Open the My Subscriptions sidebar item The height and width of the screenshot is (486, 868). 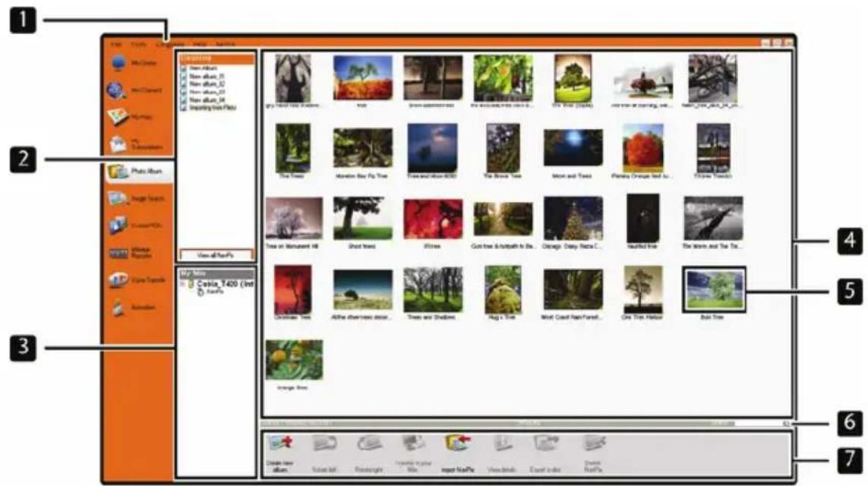(136, 144)
